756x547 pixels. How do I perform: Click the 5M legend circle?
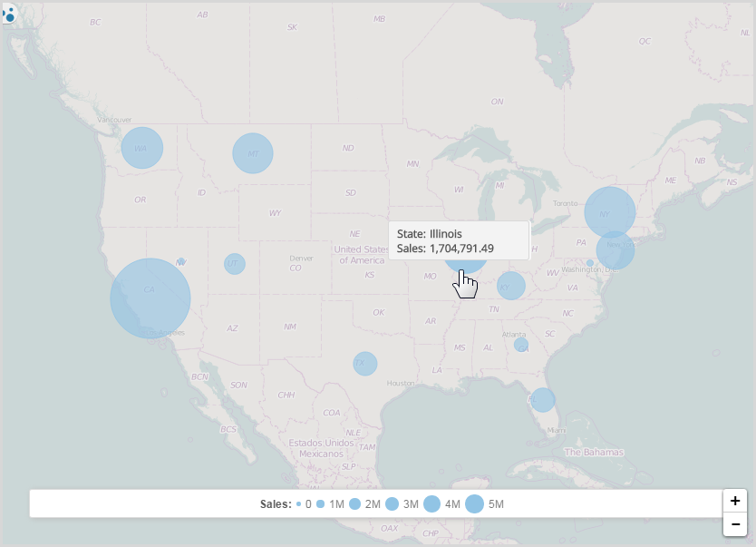(474, 503)
